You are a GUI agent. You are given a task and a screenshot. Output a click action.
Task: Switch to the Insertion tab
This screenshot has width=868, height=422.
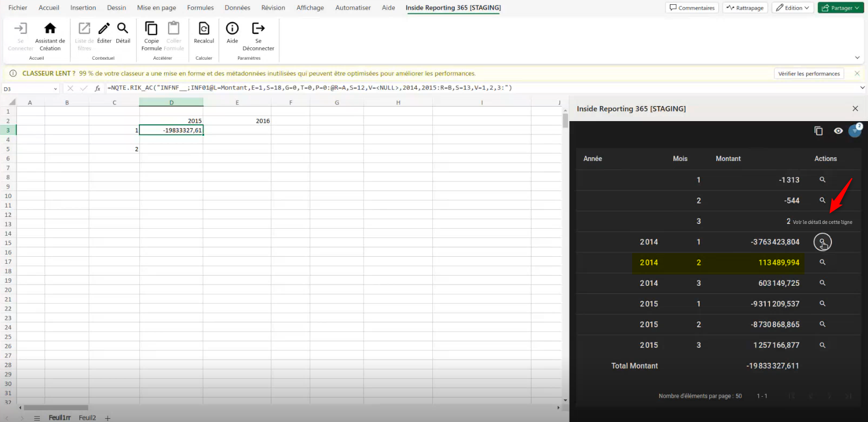[x=83, y=8]
